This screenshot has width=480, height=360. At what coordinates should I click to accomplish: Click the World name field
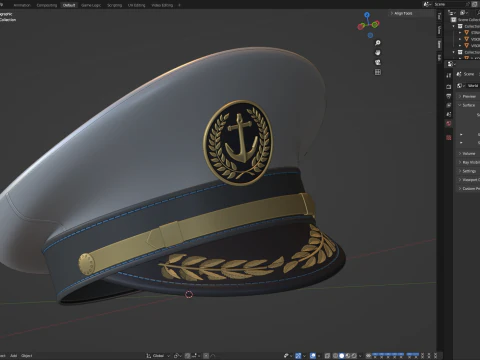473,86
